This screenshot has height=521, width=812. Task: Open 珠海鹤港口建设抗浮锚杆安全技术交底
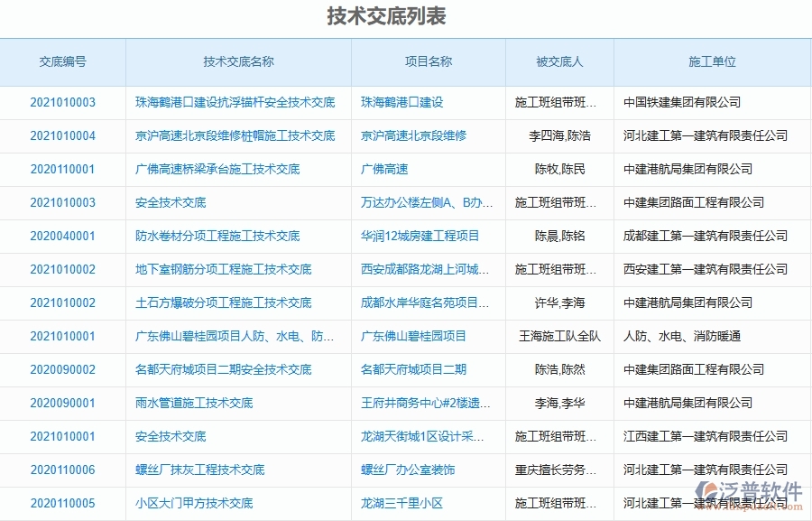pyautogui.click(x=237, y=102)
